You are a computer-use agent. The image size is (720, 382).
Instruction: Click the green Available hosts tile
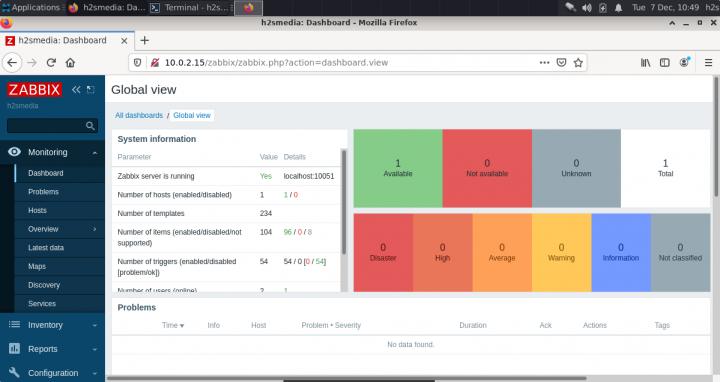(398, 168)
